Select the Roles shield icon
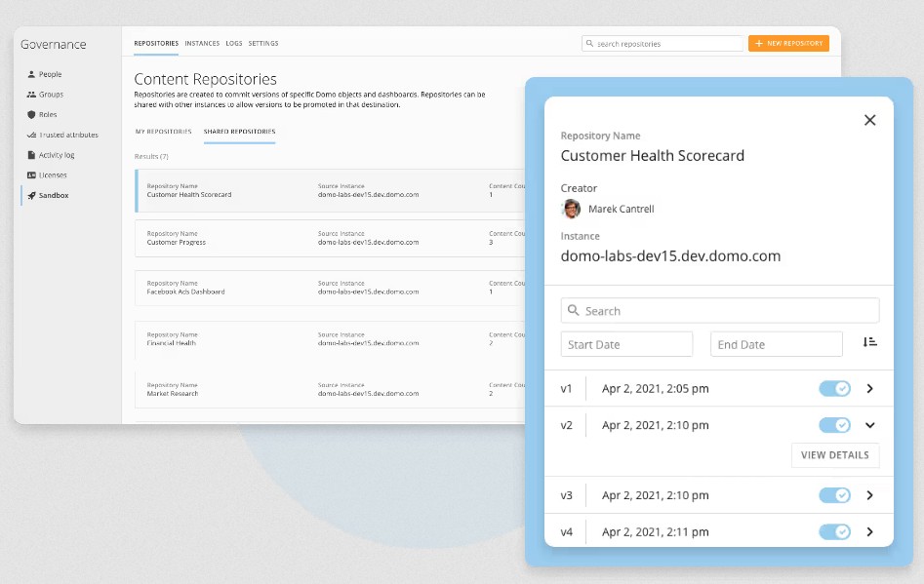 31,115
